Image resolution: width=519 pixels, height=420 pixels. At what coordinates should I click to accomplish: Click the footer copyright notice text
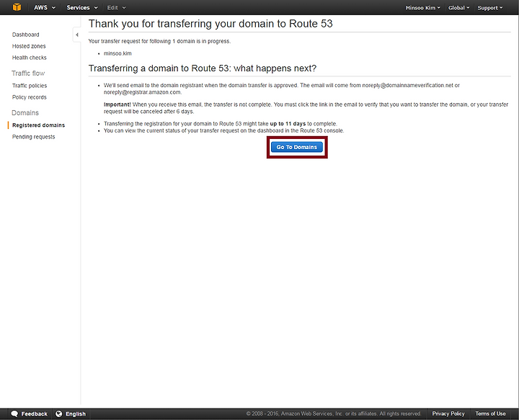tap(333, 414)
